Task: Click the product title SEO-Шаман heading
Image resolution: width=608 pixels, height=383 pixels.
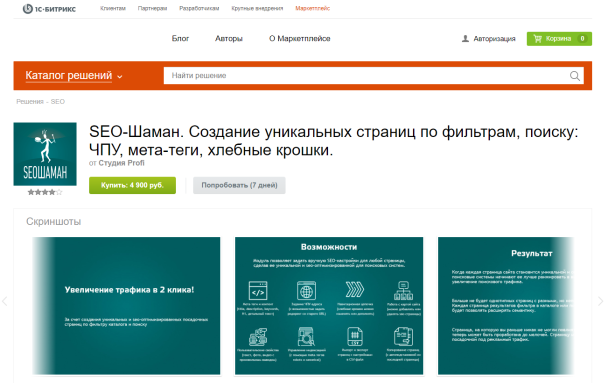Action: pos(333,141)
